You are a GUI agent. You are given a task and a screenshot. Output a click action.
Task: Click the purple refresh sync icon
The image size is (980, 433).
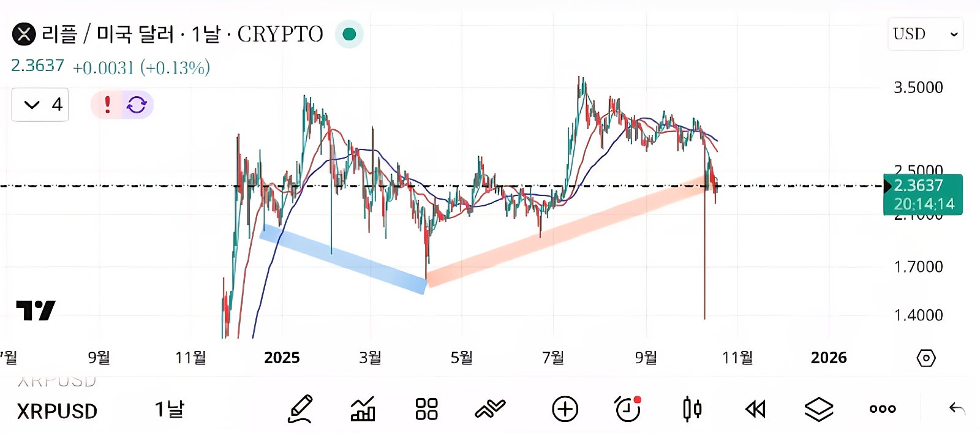(137, 105)
